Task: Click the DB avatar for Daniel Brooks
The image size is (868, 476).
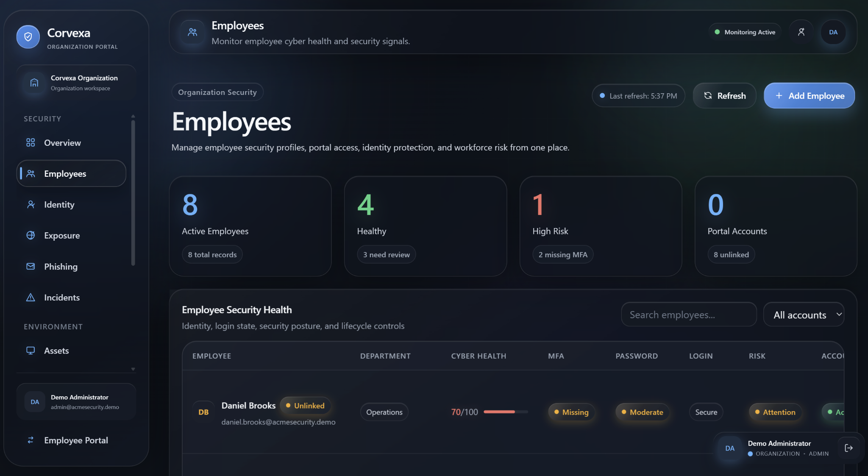Action: click(203, 412)
